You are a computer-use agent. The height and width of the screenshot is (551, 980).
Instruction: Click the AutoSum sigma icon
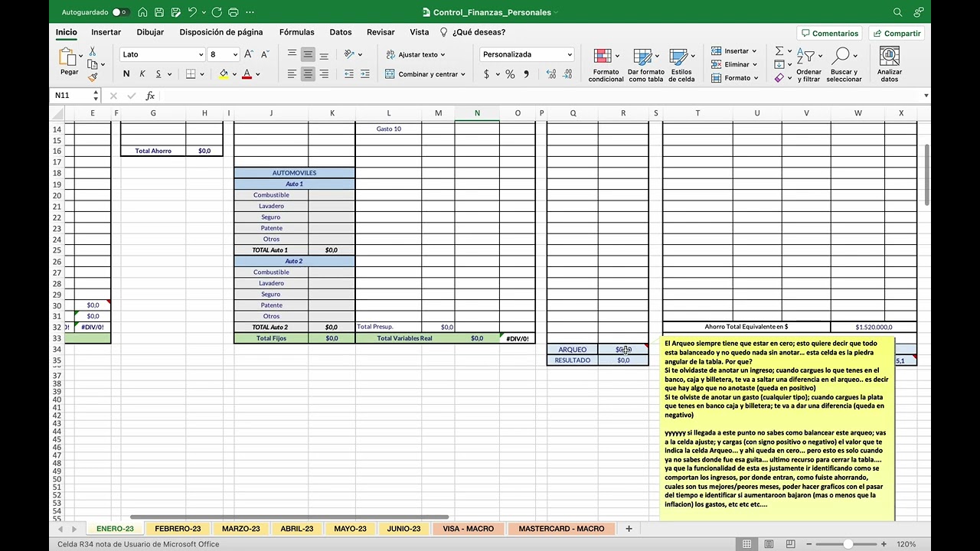[779, 51]
